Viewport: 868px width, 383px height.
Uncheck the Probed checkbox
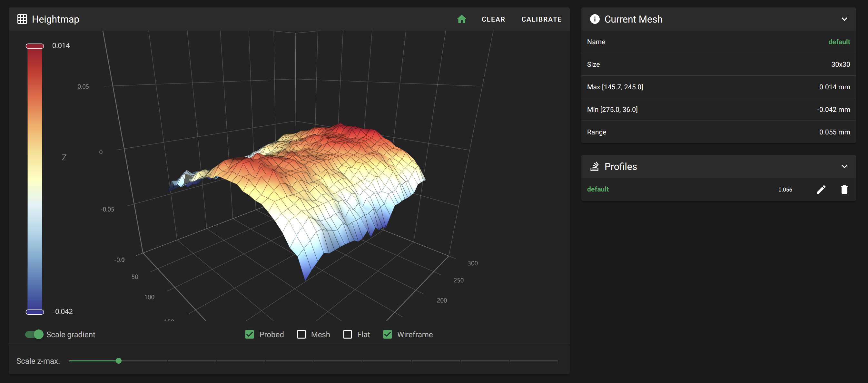pyautogui.click(x=249, y=334)
